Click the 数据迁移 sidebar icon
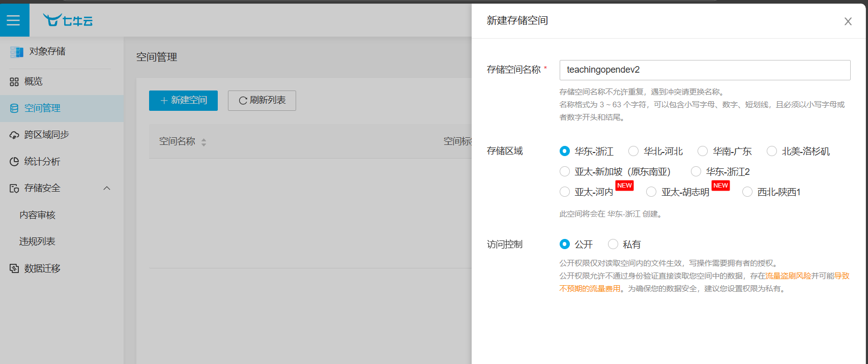868x364 pixels. (x=14, y=268)
